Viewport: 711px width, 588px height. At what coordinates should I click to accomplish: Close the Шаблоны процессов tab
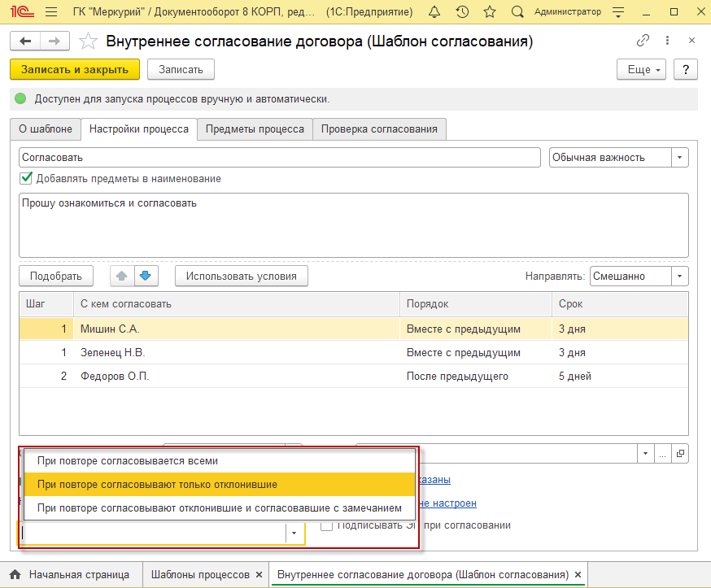(x=259, y=574)
